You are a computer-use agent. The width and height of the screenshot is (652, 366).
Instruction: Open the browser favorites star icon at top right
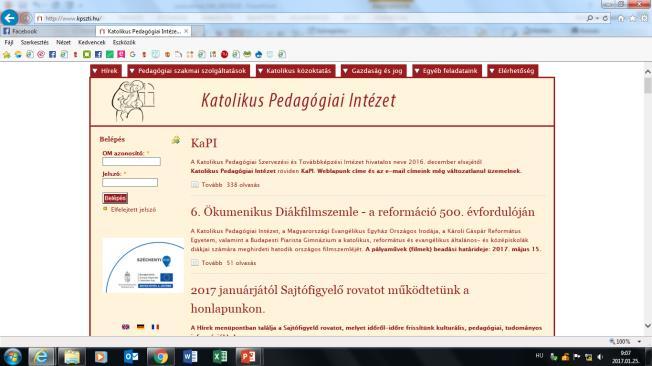pyautogui.click(x=632, y=18)
